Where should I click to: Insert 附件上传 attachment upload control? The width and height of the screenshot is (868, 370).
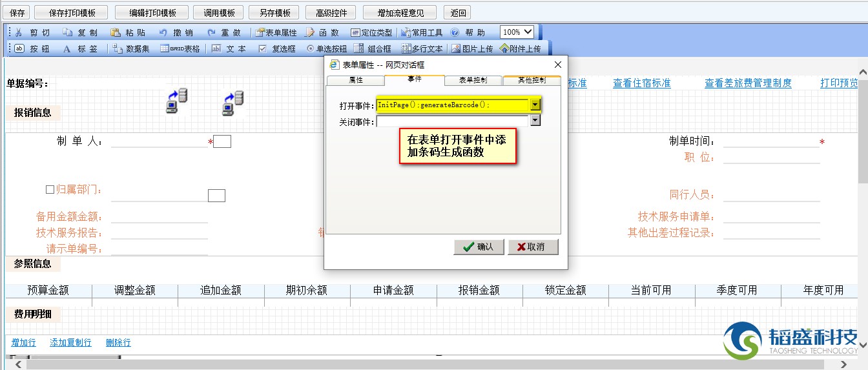521,48
